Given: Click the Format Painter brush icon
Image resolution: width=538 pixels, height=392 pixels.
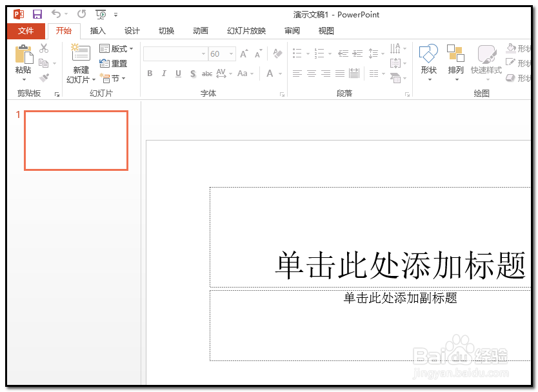Looking at the screenshot, I should coord(44,77).
